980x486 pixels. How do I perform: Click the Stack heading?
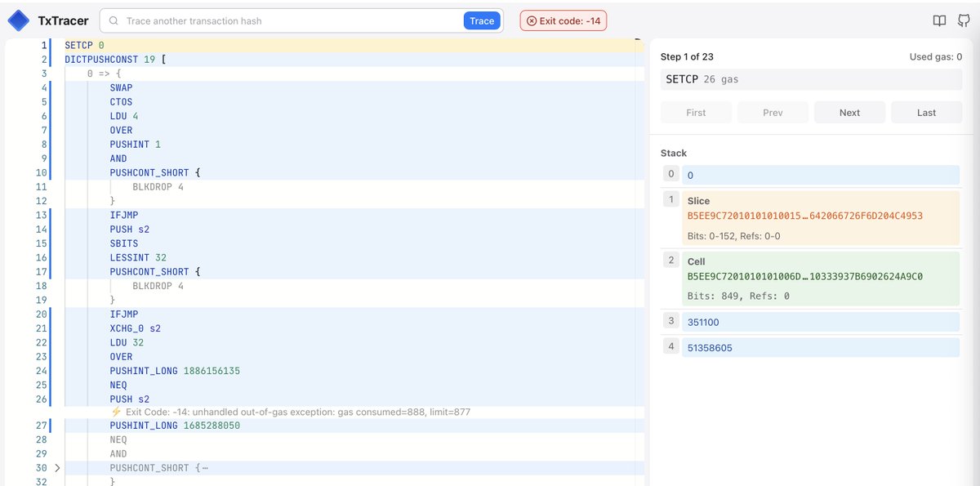tap(674, 153)
